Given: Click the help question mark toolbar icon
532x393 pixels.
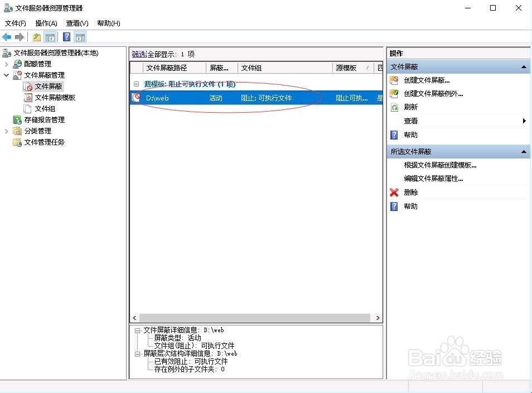Looking at the screenshot, I should tap(66, 37).
